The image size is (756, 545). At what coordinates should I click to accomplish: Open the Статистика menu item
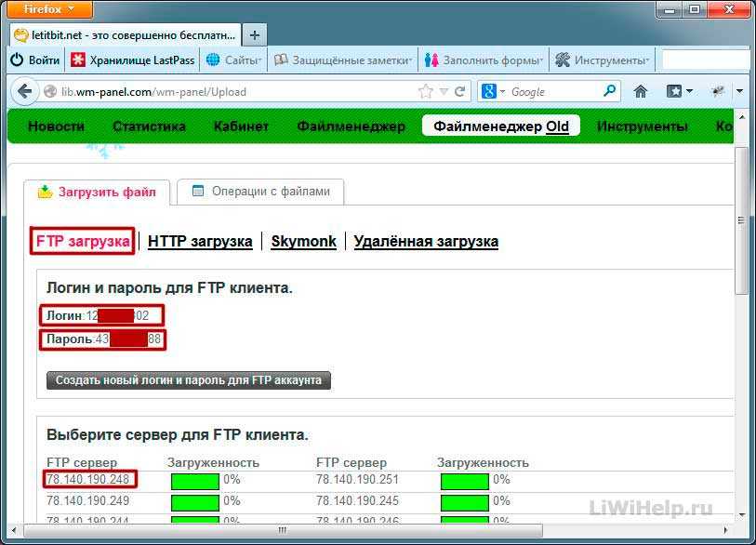[x=149, y=126]
